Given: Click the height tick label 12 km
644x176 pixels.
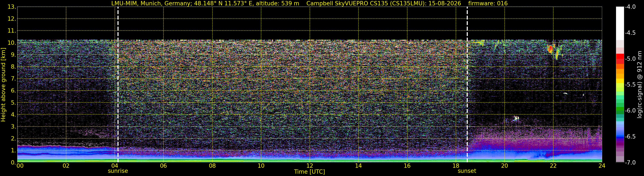Looking at the screenshot, I should (12, 19).
